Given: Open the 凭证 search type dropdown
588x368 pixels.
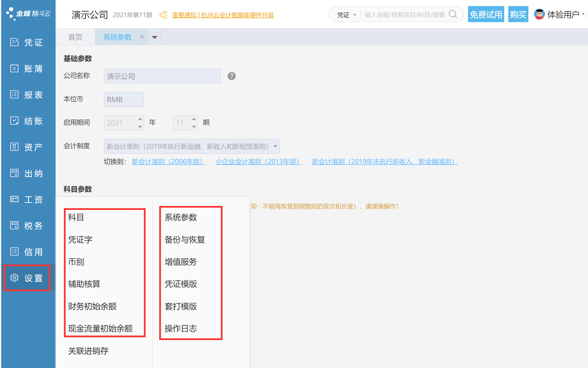Looking at the screenshot, I should coord(347,15).
